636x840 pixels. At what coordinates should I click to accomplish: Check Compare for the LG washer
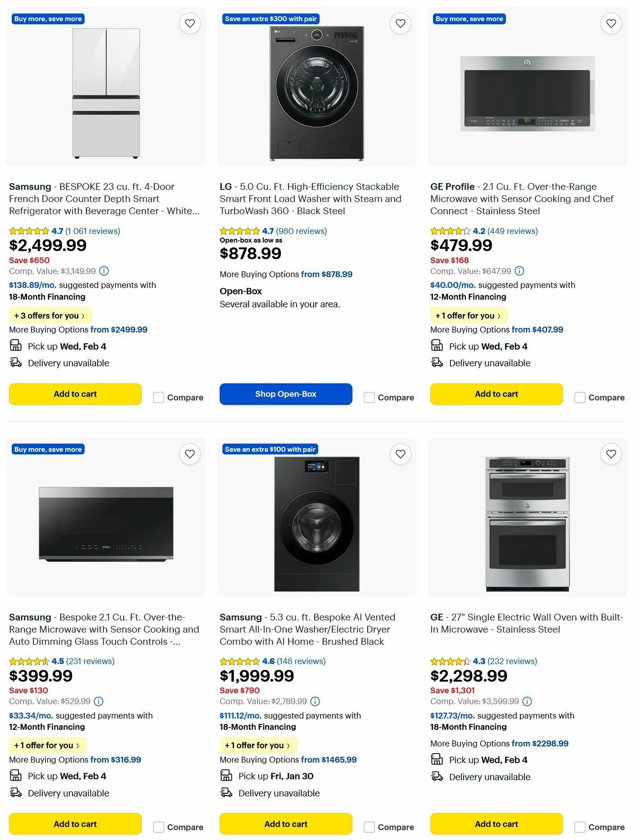pyautogui.click(x=369, y=397)
